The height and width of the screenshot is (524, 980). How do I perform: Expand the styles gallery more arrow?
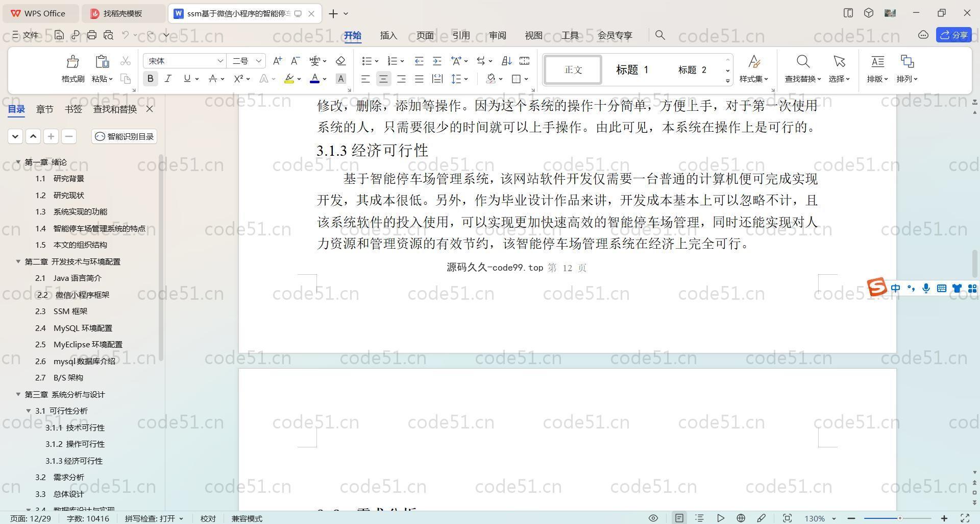pyautogui.click(x=727, y=81)
